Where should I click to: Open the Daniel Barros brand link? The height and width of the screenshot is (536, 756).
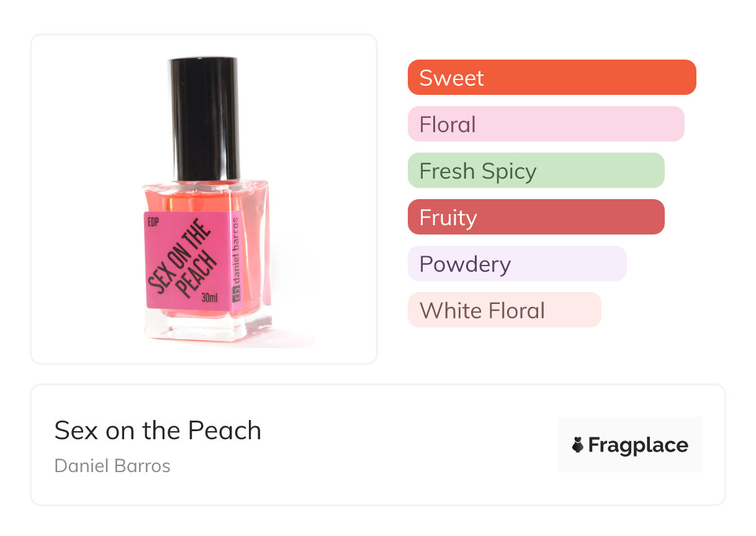[x=112, y=465]
